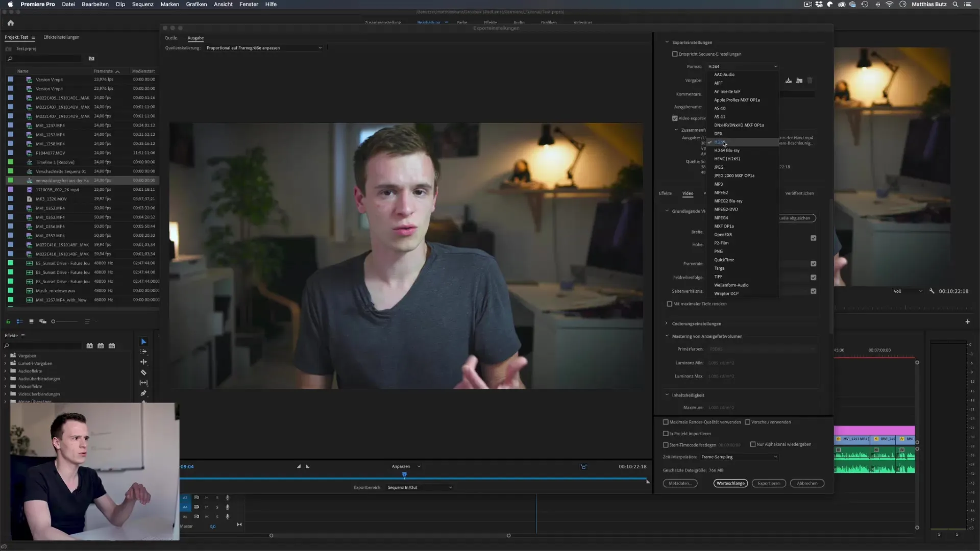Enable Vorschau verwenden checkbox

tap(747, 422)
